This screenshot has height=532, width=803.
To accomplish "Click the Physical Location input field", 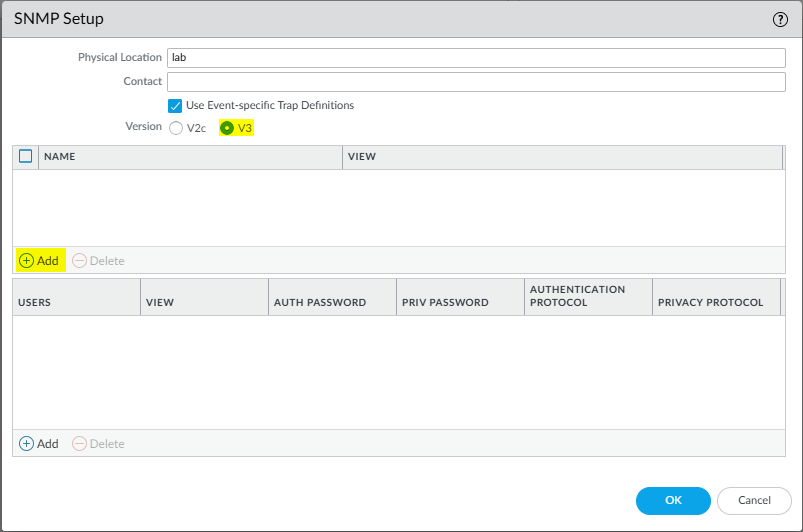I will (476, 58).
